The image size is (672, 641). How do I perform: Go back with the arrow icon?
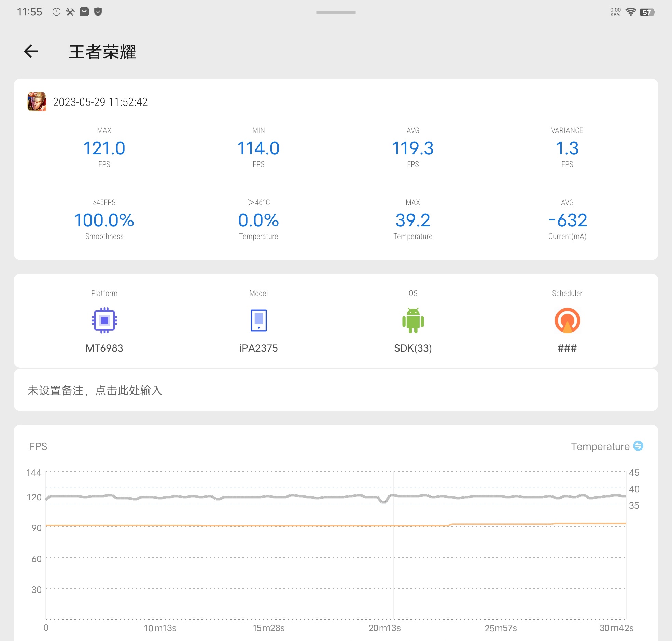pyautogui.click(x=31, y=51)
